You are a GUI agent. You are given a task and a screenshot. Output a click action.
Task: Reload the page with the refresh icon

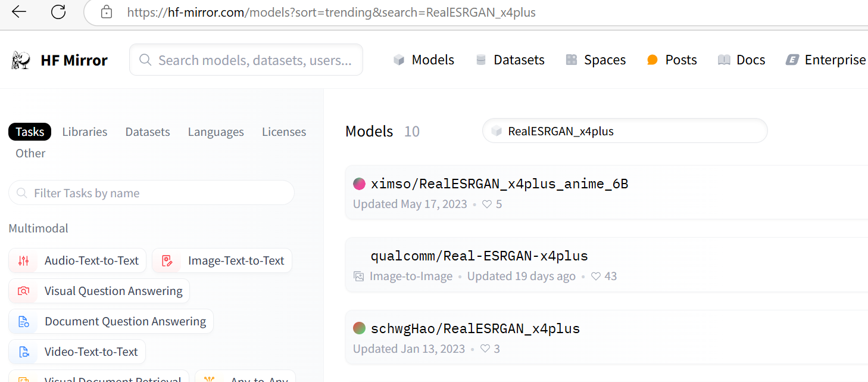pos(58,12)
